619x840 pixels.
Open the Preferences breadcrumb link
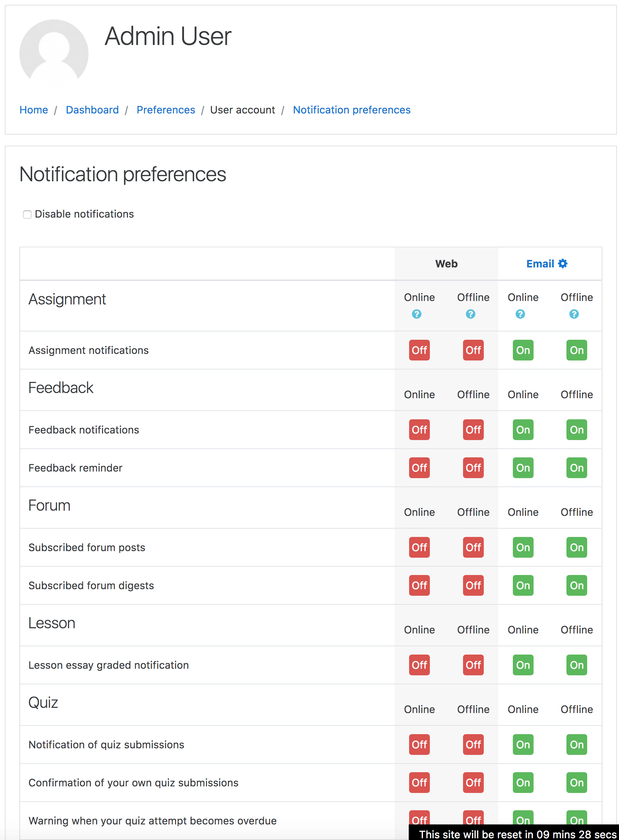[166, 110]
